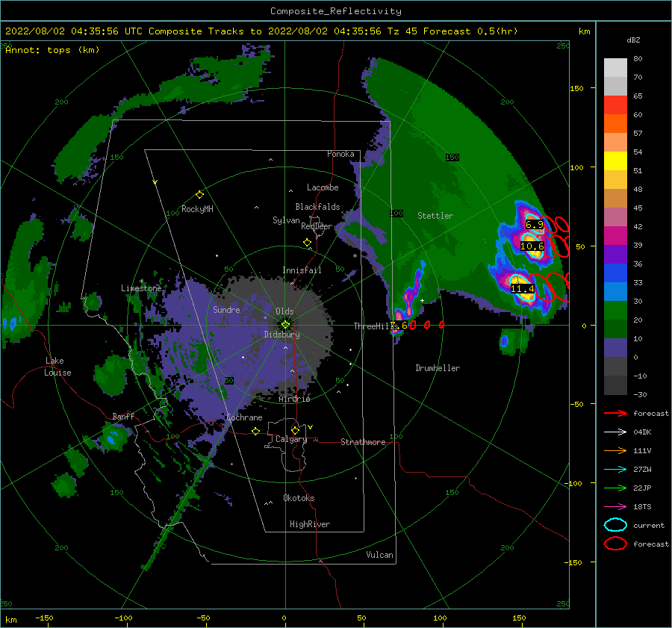
Task: Click the Drumheller map label
Action: 438,368
